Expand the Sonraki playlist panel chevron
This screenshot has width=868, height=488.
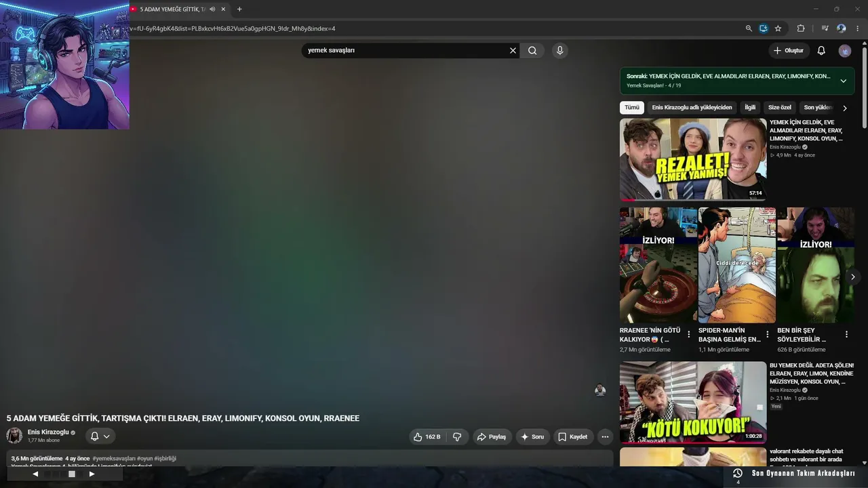tap(843, 81)
